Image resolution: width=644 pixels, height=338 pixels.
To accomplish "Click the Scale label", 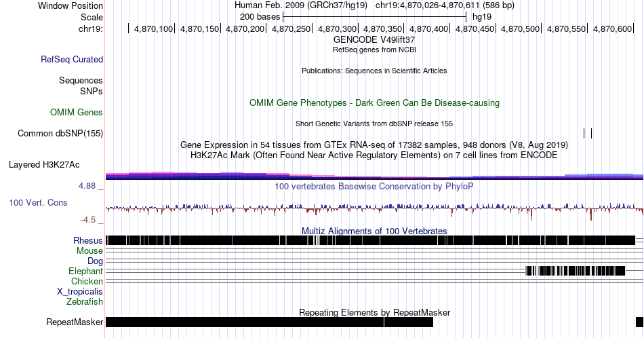I will click(92, 17).
